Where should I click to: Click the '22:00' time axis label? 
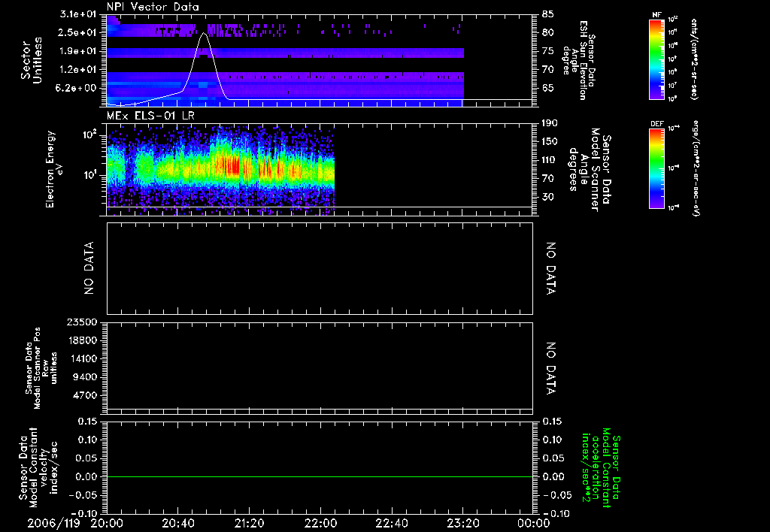point(320,523)
